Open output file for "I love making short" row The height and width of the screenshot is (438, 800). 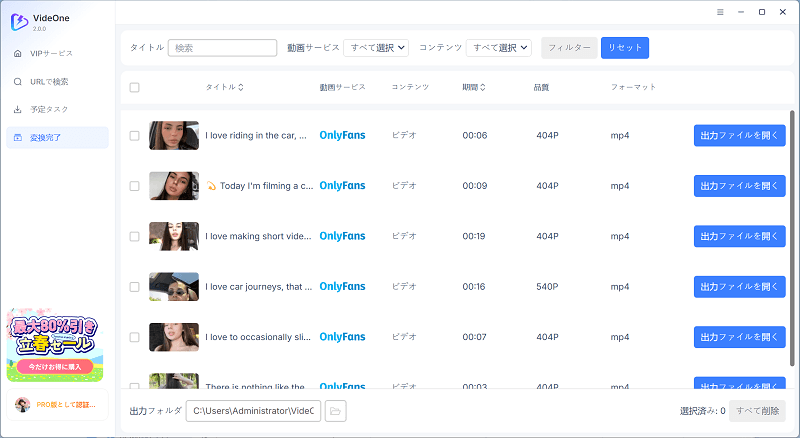739,236
